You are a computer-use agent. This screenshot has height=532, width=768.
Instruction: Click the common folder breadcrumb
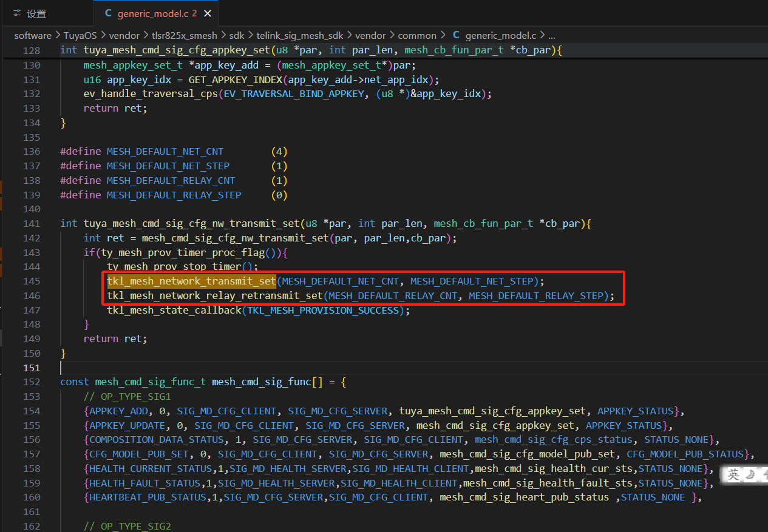pyautogui.click(x=417, y=36)
